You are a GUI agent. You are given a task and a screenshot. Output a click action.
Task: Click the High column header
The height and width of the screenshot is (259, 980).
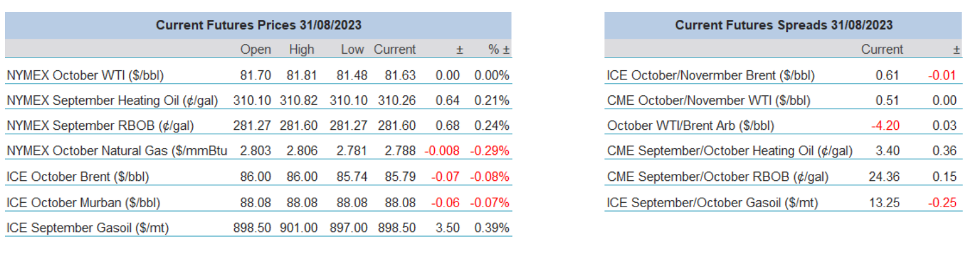pyautogui.click(x=301, y=49)
